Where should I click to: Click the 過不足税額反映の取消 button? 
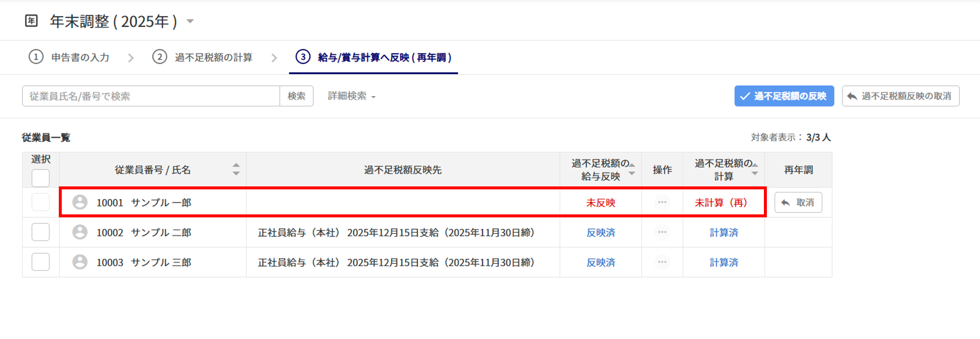(x=901, y=96)
